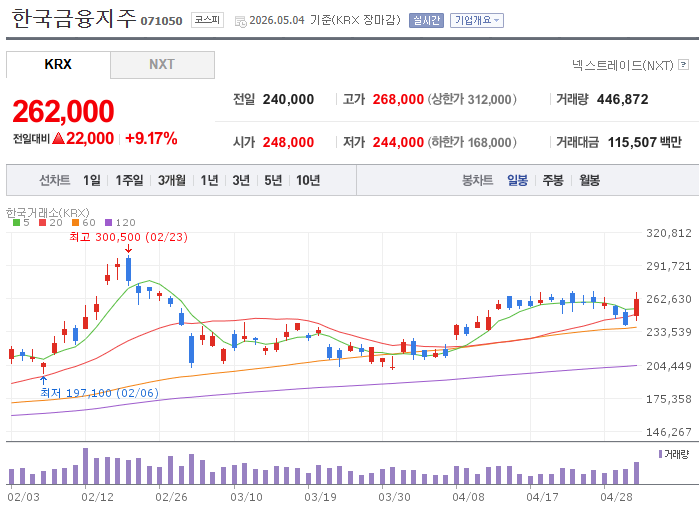Click the 04/28 date axis label

tap(617, 497)
